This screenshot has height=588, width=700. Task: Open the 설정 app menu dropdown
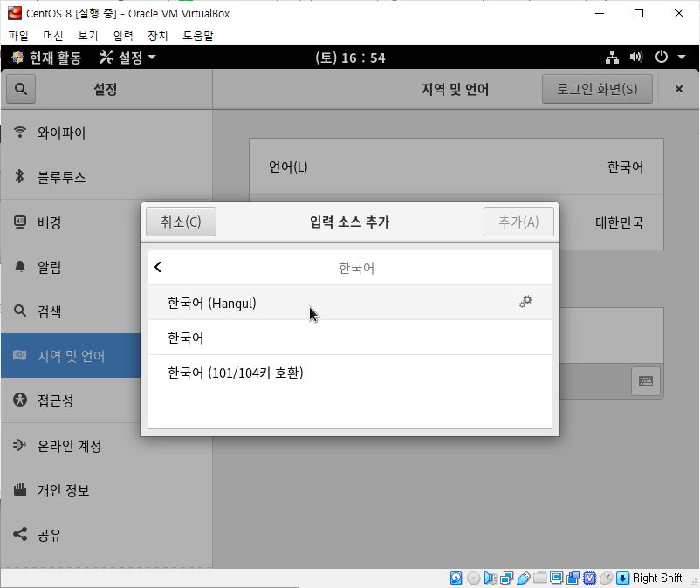(x=127, y=57)
